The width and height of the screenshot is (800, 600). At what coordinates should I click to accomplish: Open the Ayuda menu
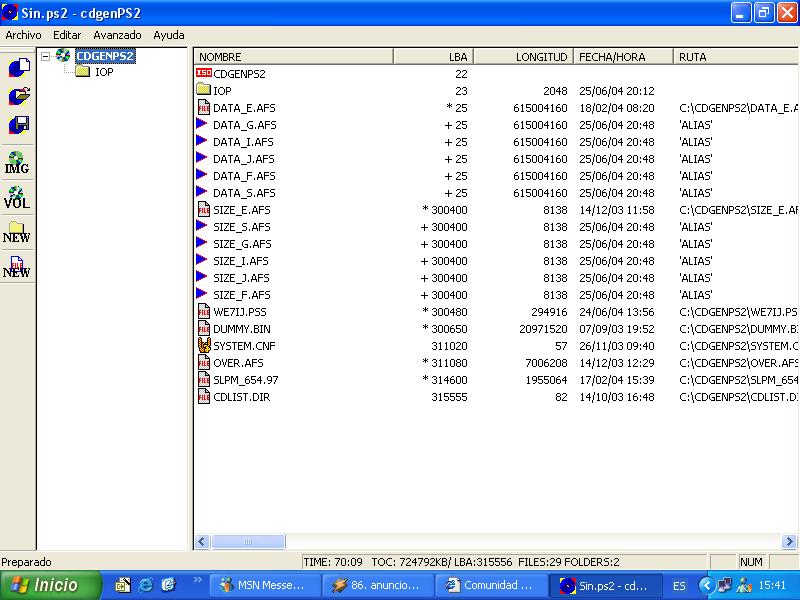[x=169, y=35]
